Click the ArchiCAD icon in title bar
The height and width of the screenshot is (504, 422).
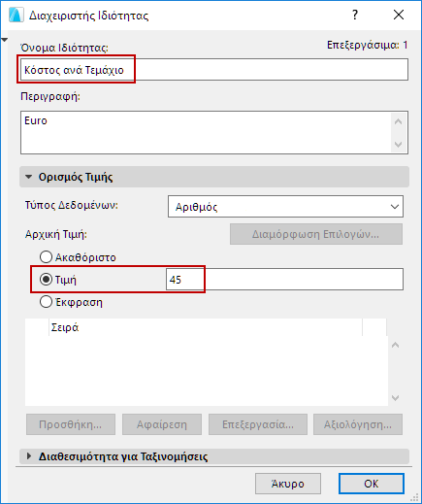(16, 16)
